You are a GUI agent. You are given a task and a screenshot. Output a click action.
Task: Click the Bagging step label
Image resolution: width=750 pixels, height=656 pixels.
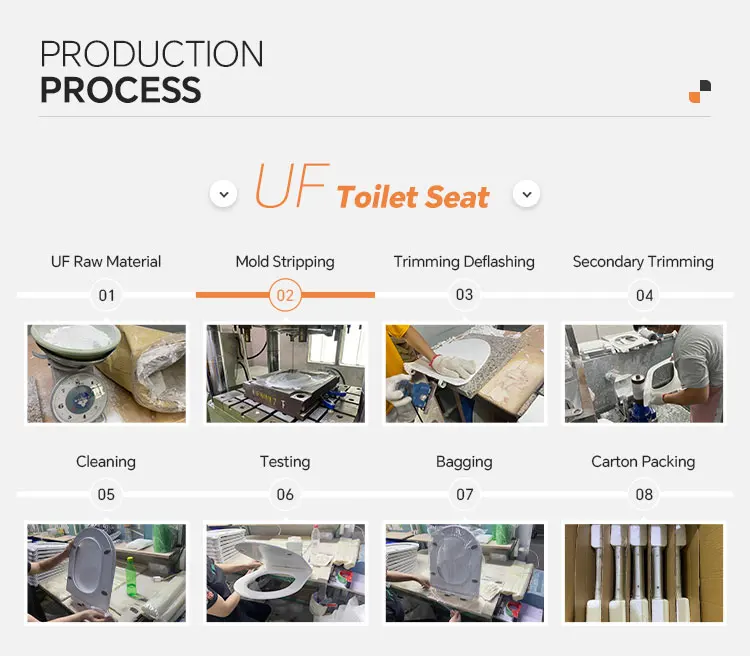tap(464, 462)
